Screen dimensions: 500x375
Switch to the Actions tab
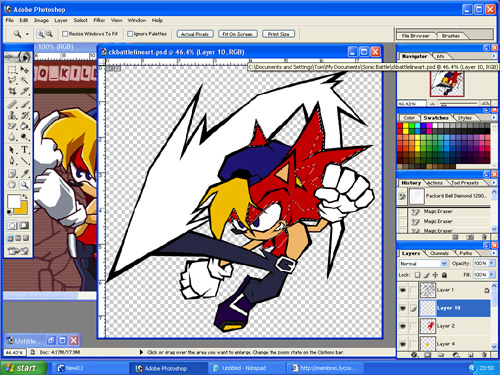435,183
